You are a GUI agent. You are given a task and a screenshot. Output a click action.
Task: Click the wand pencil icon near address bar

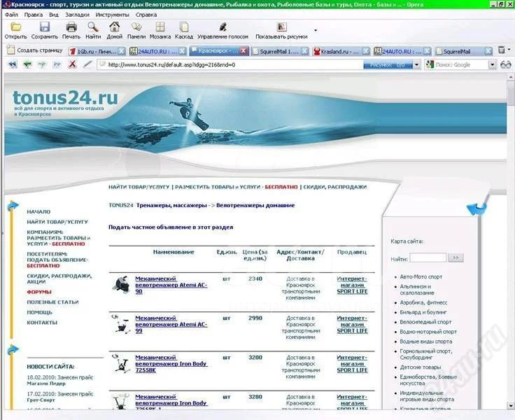coord(87,64)
